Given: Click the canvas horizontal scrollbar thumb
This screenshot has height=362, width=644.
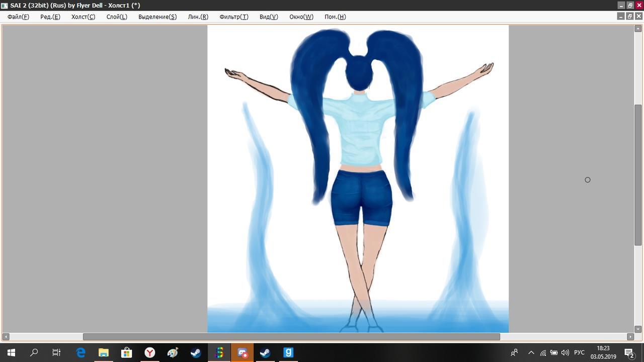Looking at the screenshot, I should (x=291, y=336).
